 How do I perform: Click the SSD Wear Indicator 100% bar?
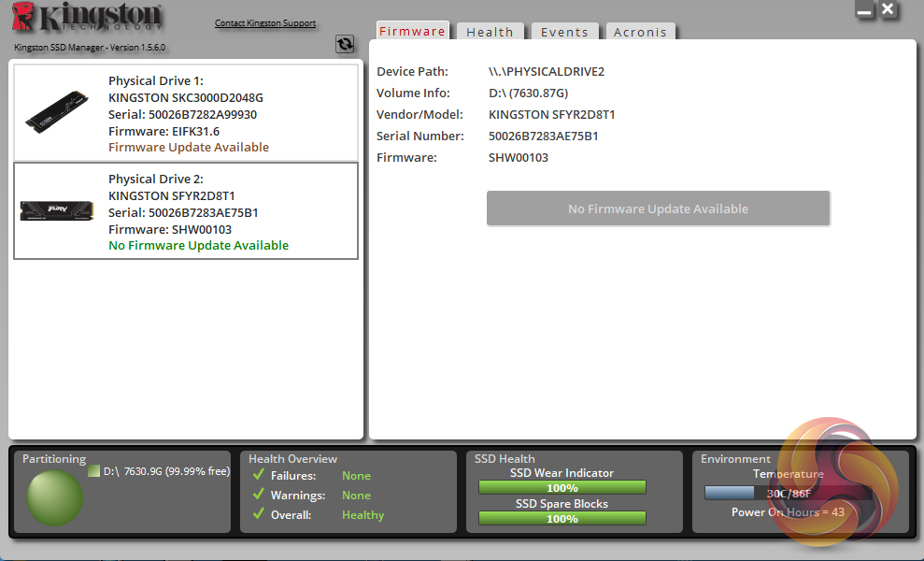coord(562,488)
